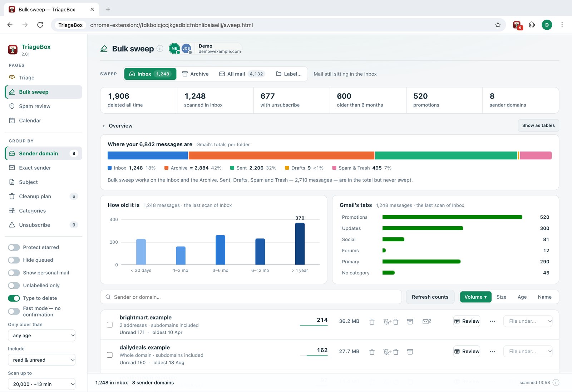Disable the Type to delete toggle
Viewport: 572px width, 392px height.
pos(14,298)
